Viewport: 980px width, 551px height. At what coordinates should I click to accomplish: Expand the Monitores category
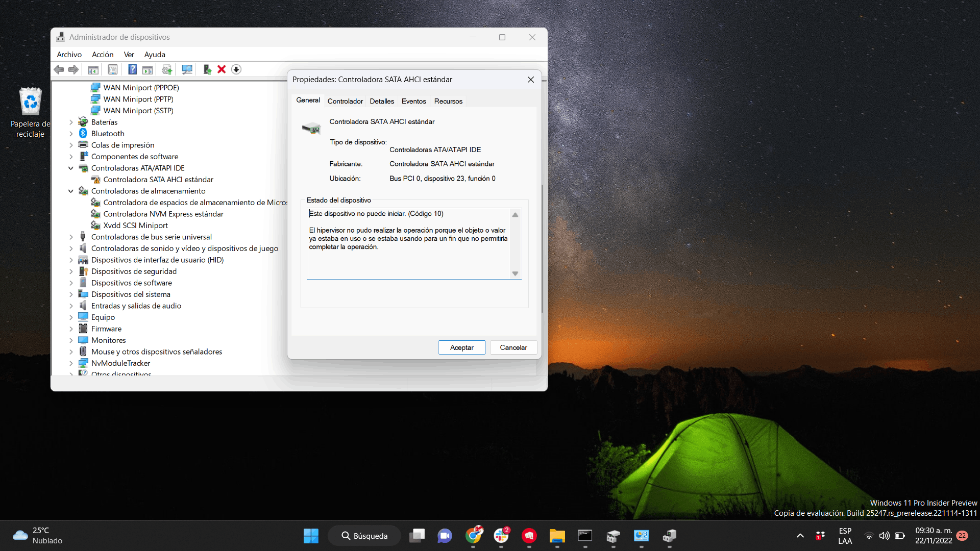click(71, 340)
